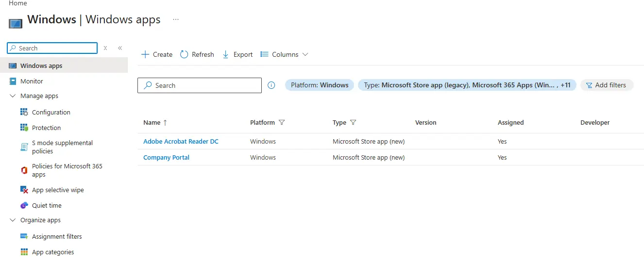Image resolution: width=644 pixels, height=279 pixels.
Task: Click Assigned Yes in Adobe Acrobat row
Action: (502, 141)
